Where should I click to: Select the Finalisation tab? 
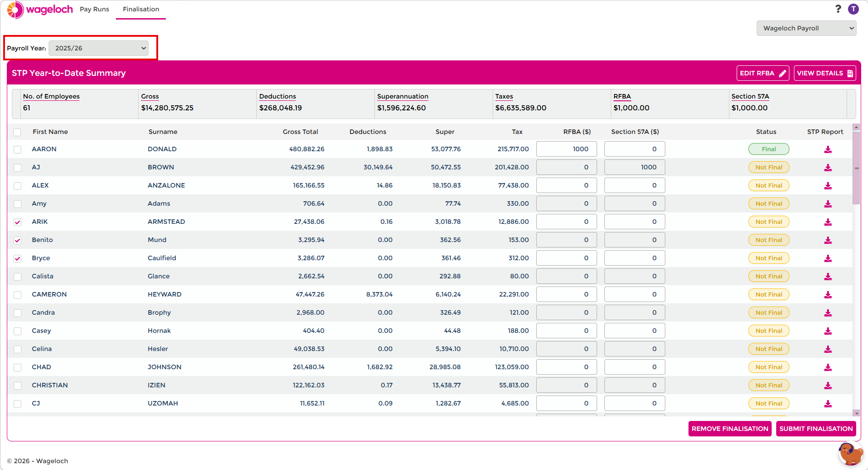tap(141, 9)
